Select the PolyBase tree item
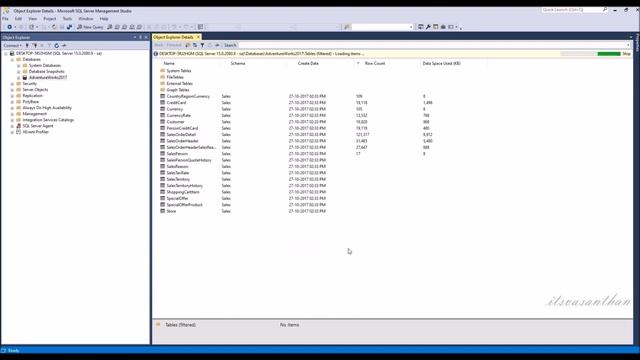Viewport: 640px width, 360px height. click(x=31, y=102)
